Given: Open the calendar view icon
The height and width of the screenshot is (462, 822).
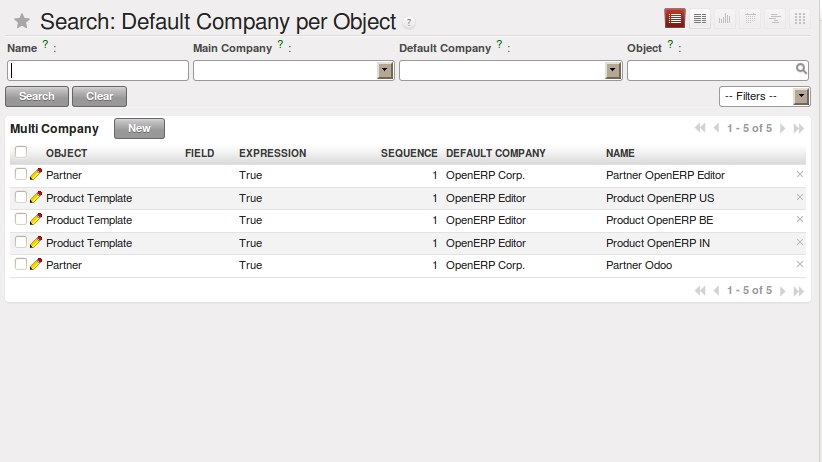Looking at the screenshot, I should point(749,18).
